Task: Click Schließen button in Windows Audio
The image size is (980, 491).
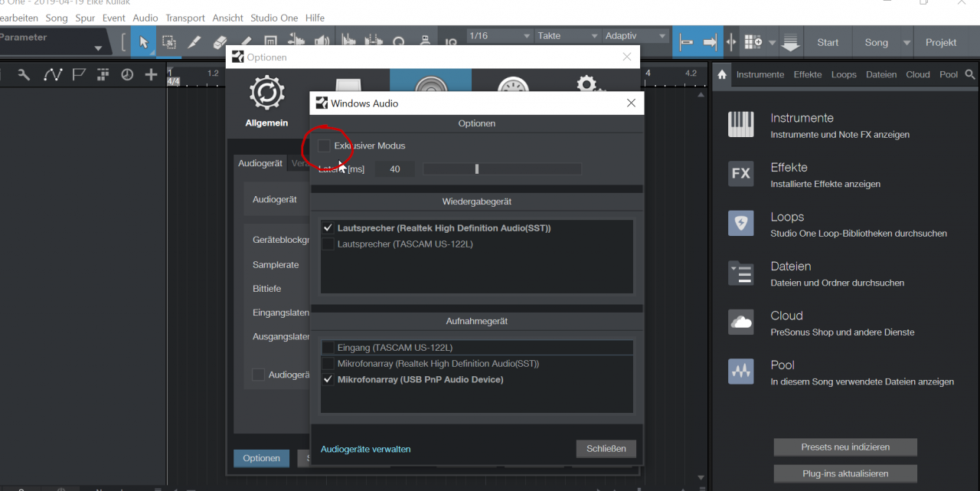Action: pos(606,449)
